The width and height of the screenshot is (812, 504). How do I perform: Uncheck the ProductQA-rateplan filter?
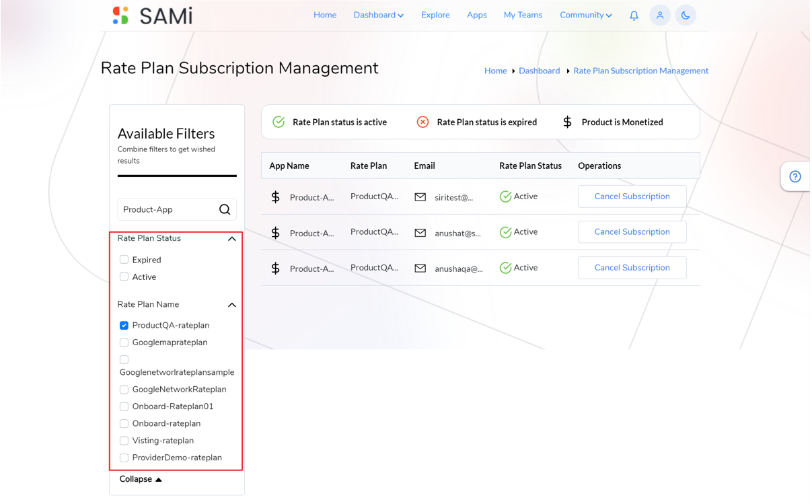coord(124,325)
